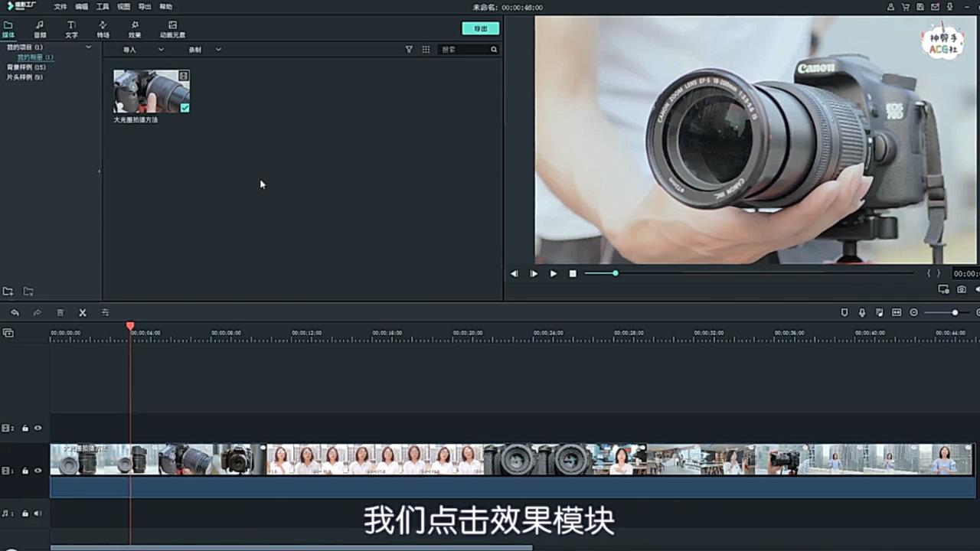The height and width of the screenshot is (551, 980).
Task: Click the mark-in left brace icon
Action: 929,273
